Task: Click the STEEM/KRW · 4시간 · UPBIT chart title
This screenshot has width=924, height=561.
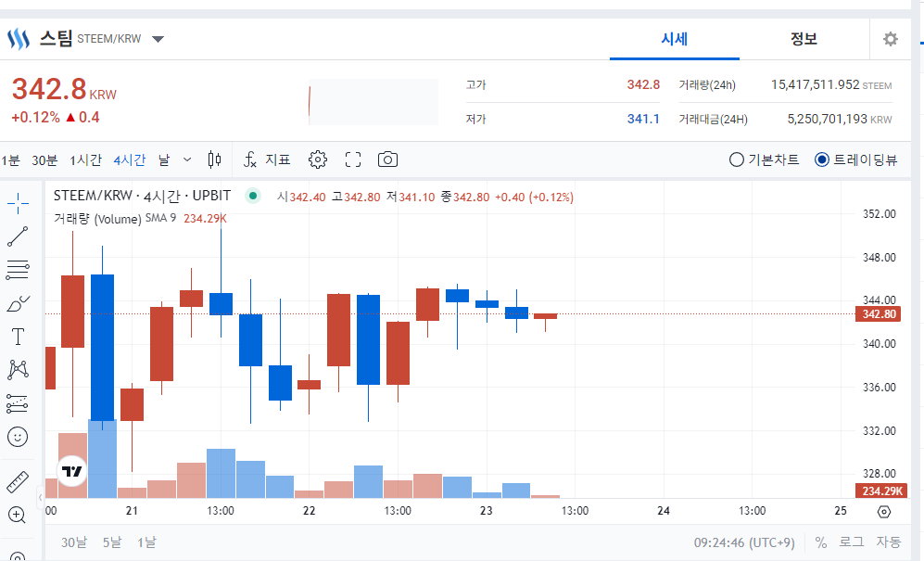Action: [142, 196]
